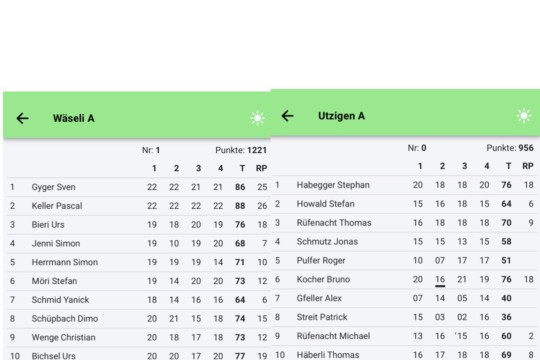Click the underlined 16 score of Kocher Bruno

pyautogui.click(x=440, y=280)
